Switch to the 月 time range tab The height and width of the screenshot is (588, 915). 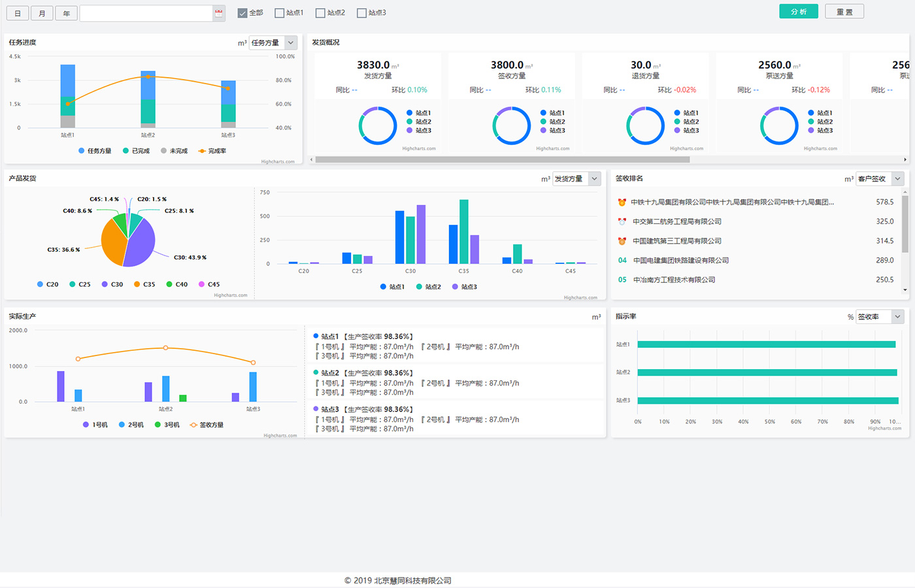pos(42,13)
